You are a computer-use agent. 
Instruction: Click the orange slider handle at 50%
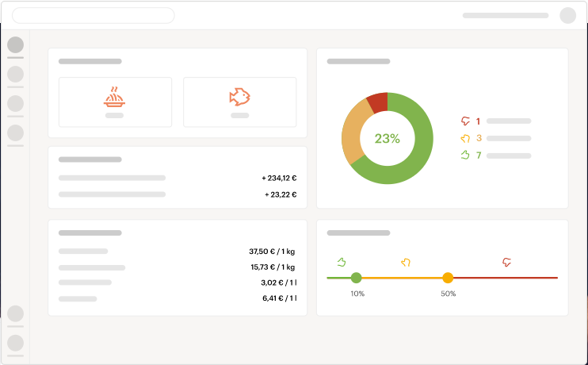[448, 278]
